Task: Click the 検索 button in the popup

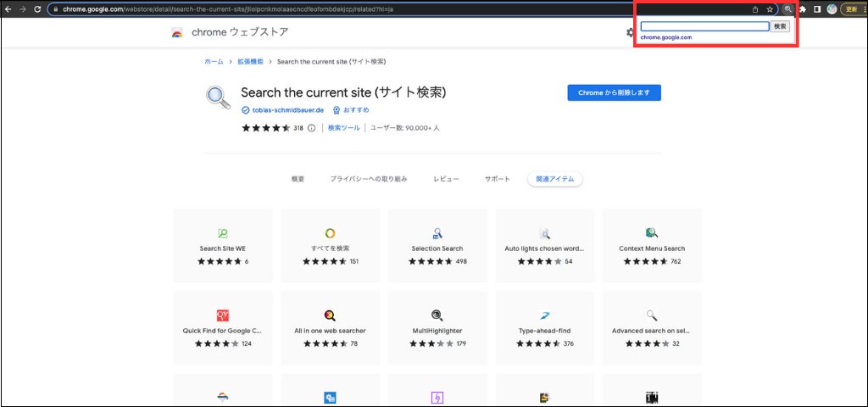Action: coord(780,26)
